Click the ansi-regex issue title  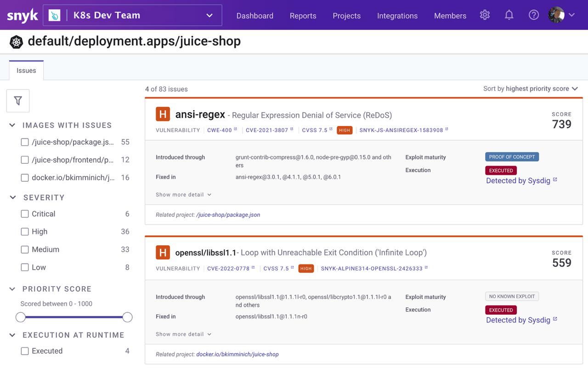pyautogui.click(x=200, y=115)
